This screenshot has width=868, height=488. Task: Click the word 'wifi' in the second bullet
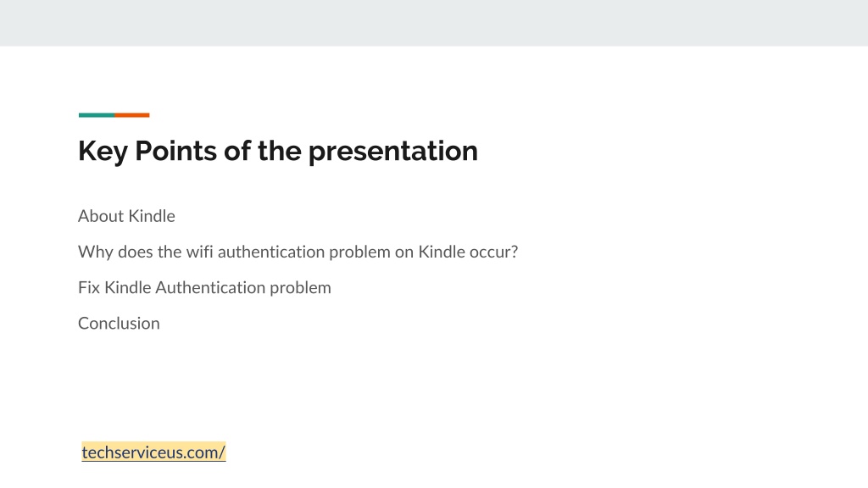(x=200, y=251)
